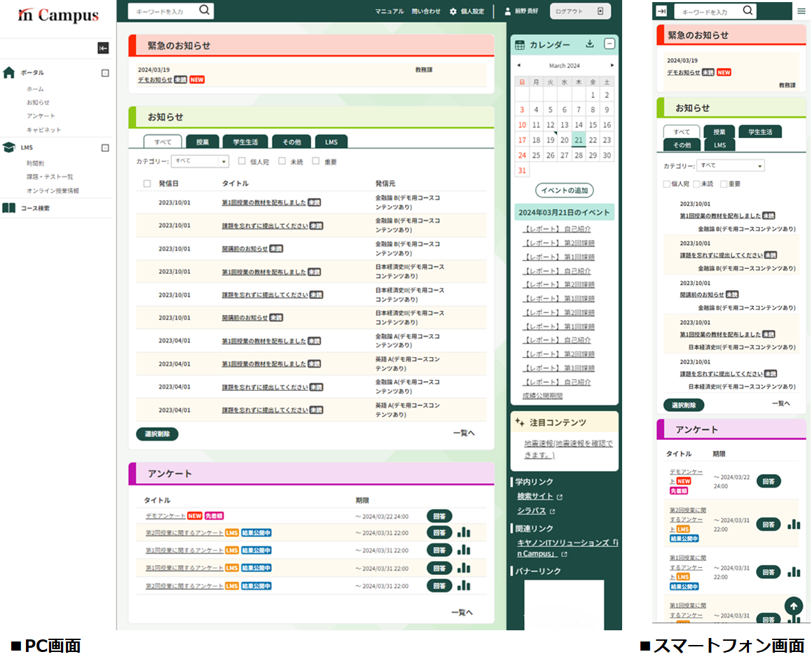Click the magnifier icon in the PC search box
Screen dimensions: 812x659
(x=204, y=11)
